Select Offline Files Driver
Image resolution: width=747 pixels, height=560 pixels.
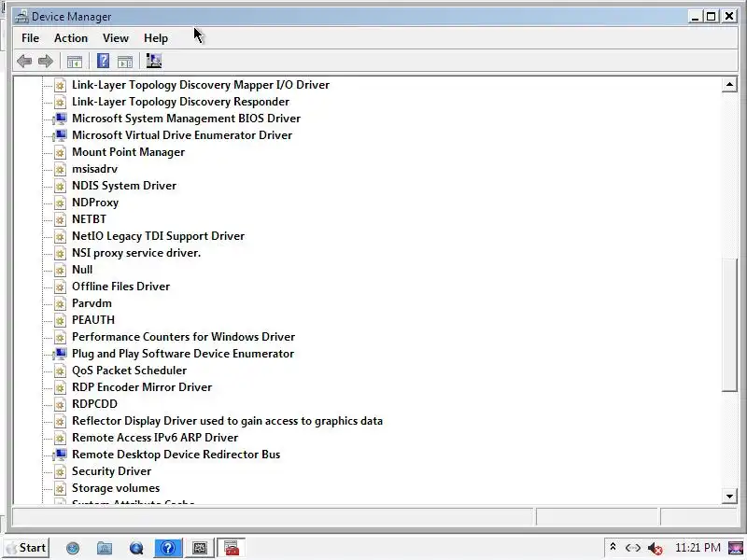[121, 287]
